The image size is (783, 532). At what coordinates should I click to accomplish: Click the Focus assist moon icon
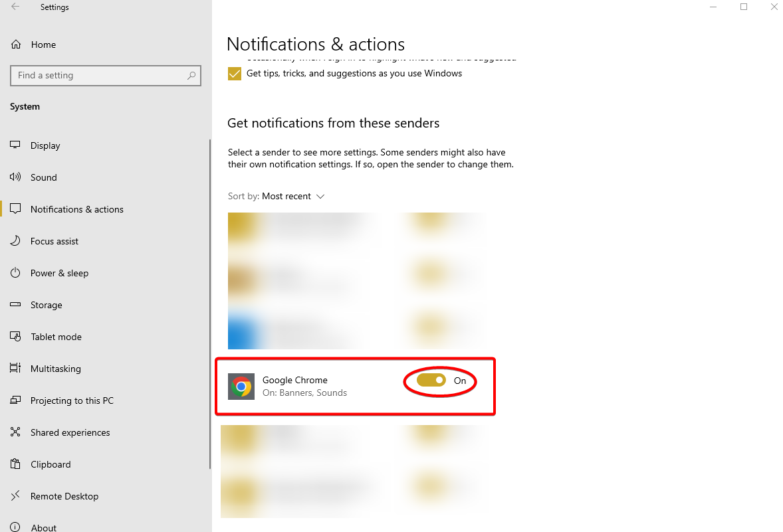click(x=15, y=240)
